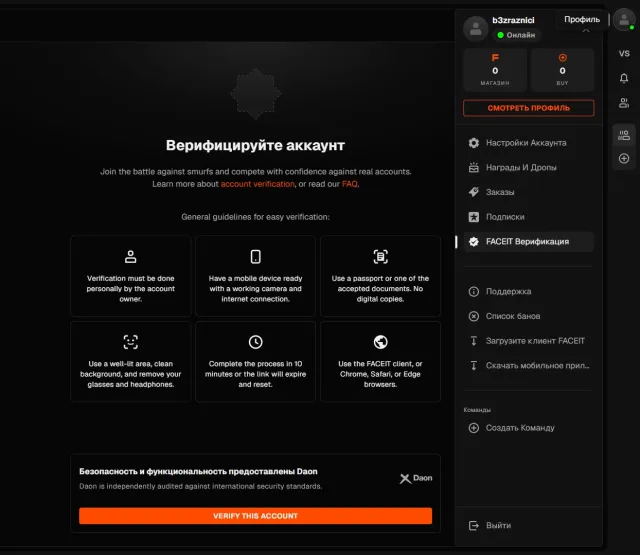The width and height of the screenshot is (640, 555).
Task: Click Создать Команду item
Action: (x=529, y=428)
